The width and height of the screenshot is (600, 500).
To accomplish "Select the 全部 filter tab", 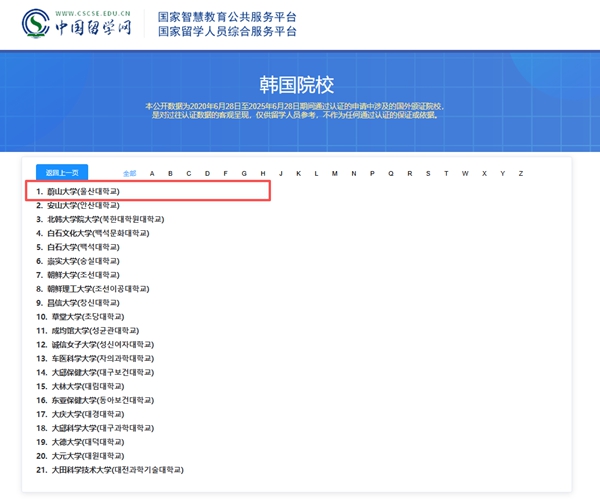I will coord(129,173).
